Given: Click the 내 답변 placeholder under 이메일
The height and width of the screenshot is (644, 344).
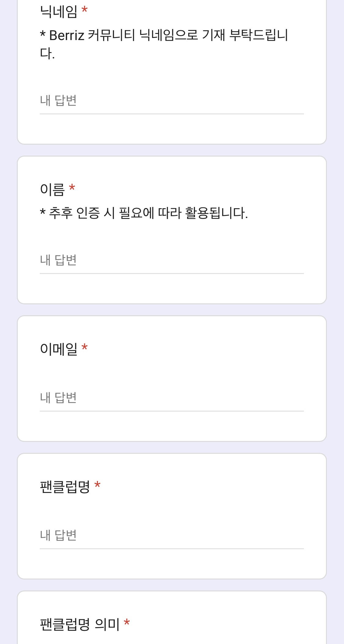Looking at the screenshot, I should coord(58,398).
